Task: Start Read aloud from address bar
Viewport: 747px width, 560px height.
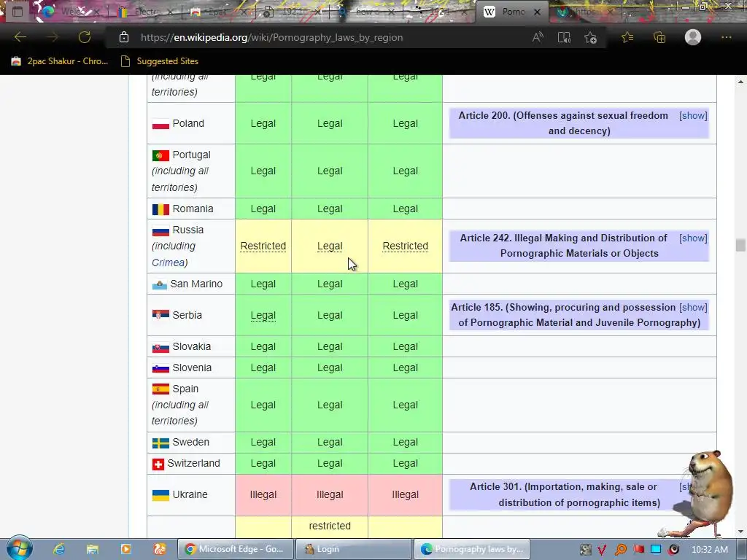Action: click(538, 37)
